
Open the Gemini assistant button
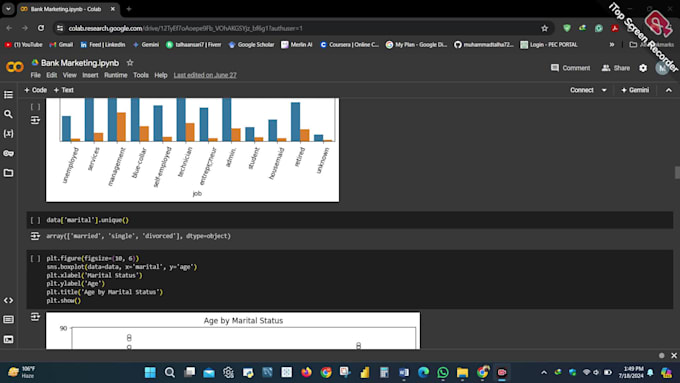635,90
